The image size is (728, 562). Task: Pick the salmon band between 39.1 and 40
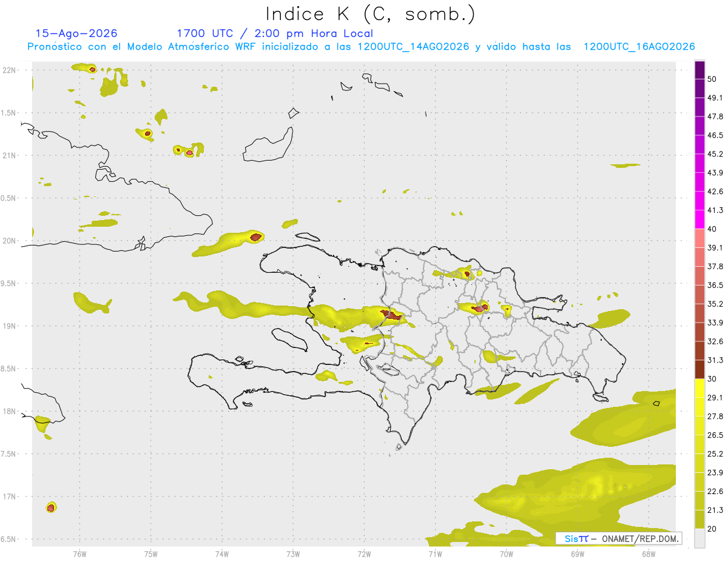click(700, 238)
